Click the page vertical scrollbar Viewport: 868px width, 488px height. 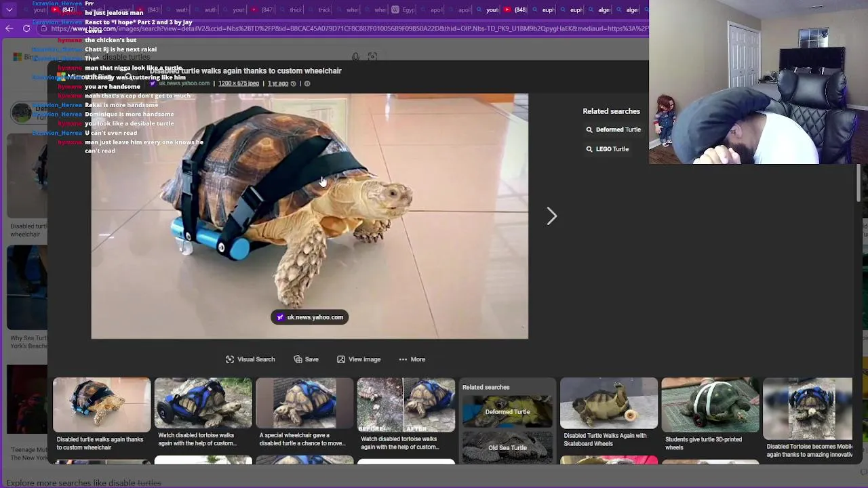[858, 183]
